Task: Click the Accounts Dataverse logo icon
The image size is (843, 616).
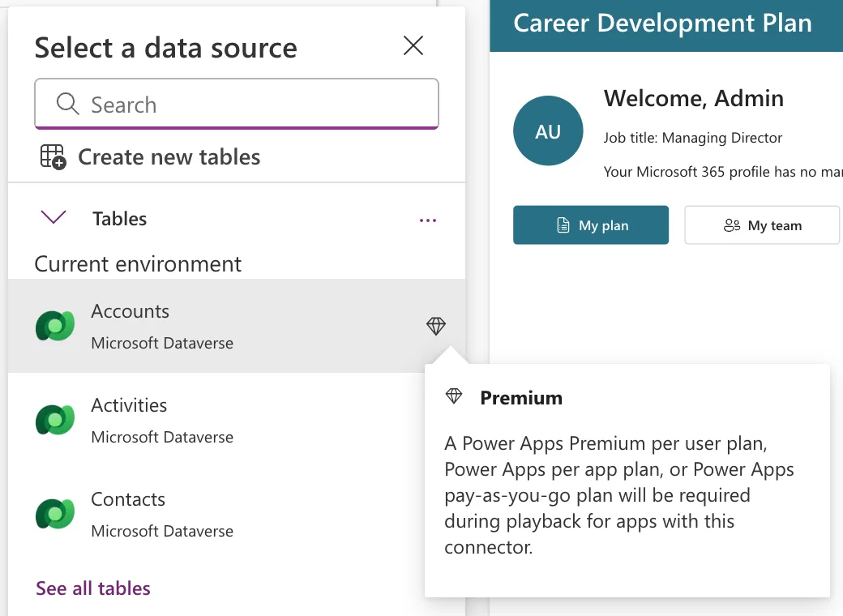Action: pyautogui.click(x=55, y=326)
